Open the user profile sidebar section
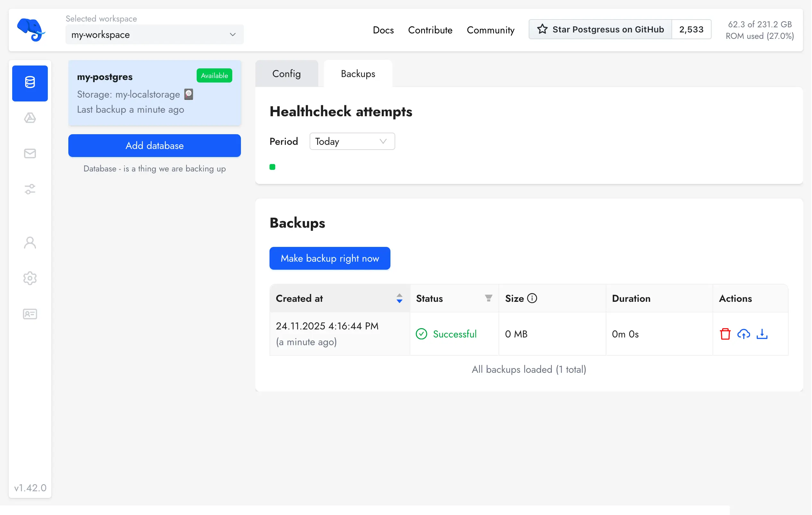 tap(30, 243)
